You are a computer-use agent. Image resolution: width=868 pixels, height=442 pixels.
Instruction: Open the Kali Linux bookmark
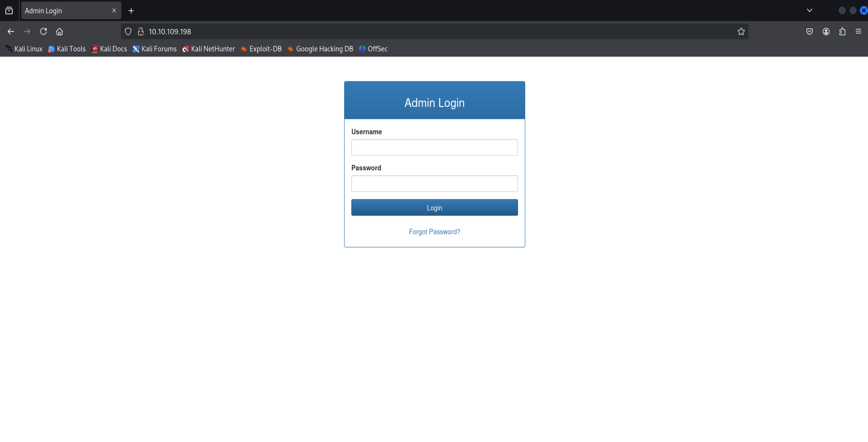coord(24,49)
